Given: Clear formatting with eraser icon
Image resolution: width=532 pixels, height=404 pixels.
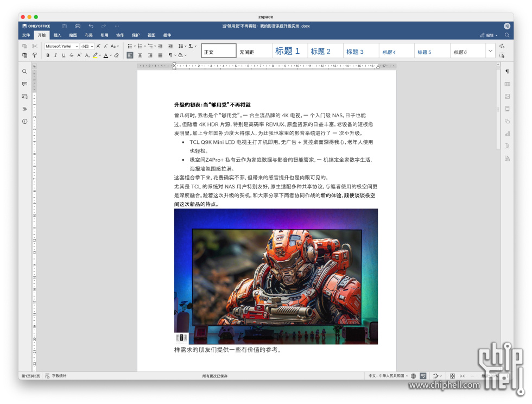Looking at the screenshot, I should [116, 55].
